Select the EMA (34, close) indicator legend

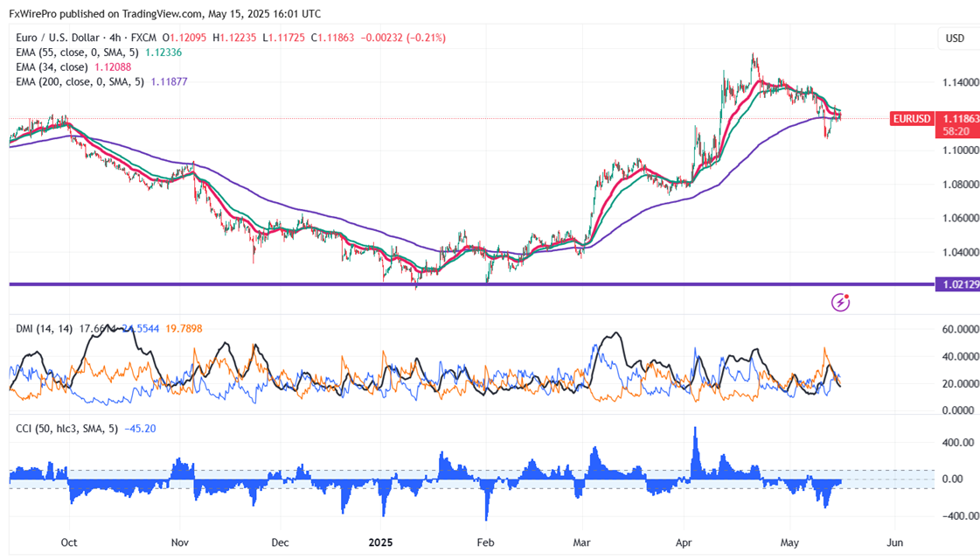pyautogui.click(x=51, y=66)
